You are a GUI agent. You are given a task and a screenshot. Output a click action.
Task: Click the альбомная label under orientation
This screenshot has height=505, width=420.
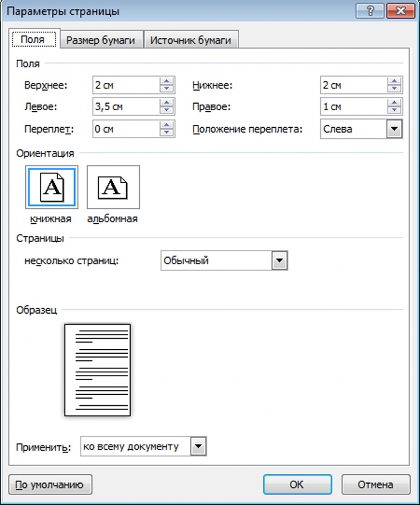click(x=113, y=219)
